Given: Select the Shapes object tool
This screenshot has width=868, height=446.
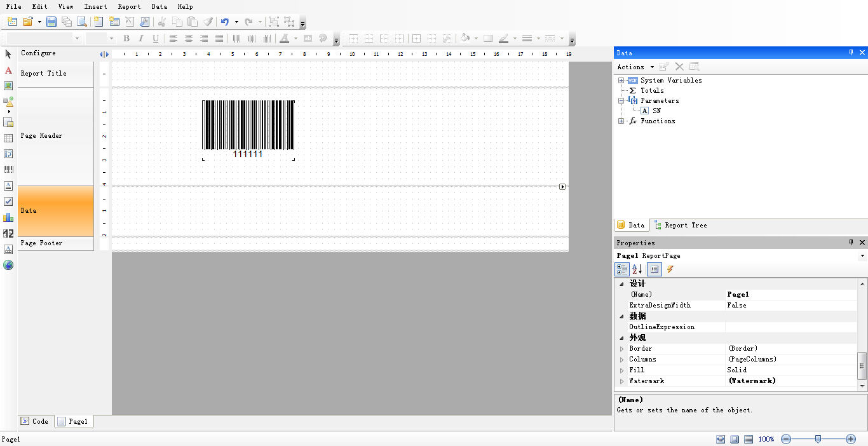Looking at the screenshot, I should (x=8, y=102).
